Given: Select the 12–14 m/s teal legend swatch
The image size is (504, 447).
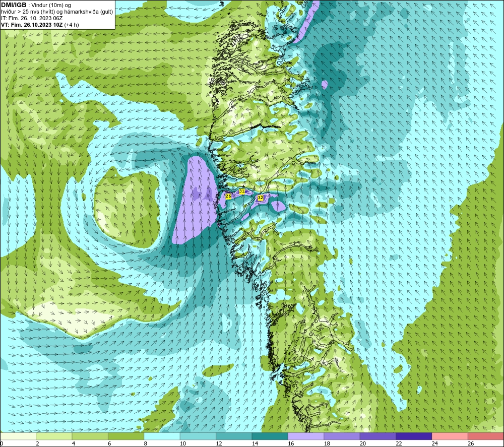Looking at the screenshot, I should (234, 436).
